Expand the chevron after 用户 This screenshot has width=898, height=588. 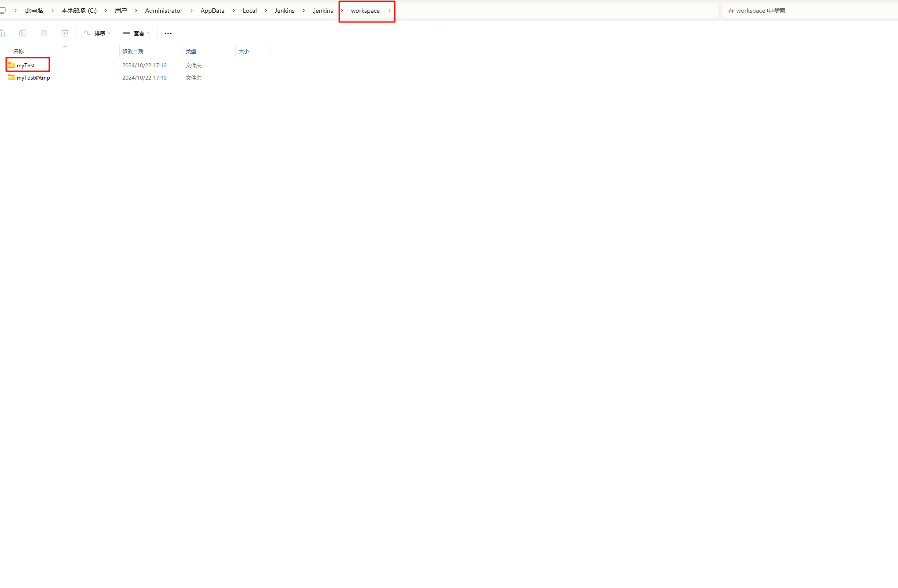136,11
